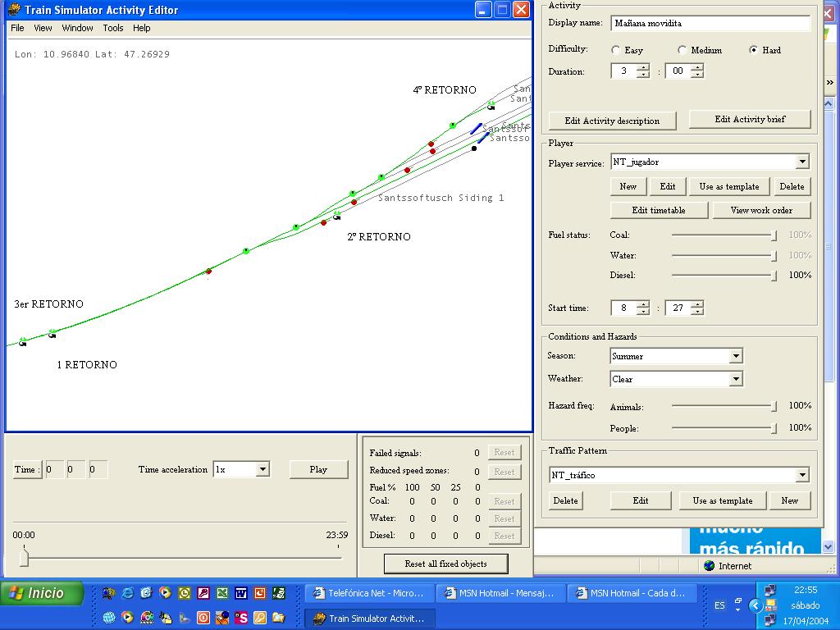The width and height of the screenshot is (840, 630).
Task: Select the 1 RETORNO reverse point marker
Action: [x=52, y=334]
